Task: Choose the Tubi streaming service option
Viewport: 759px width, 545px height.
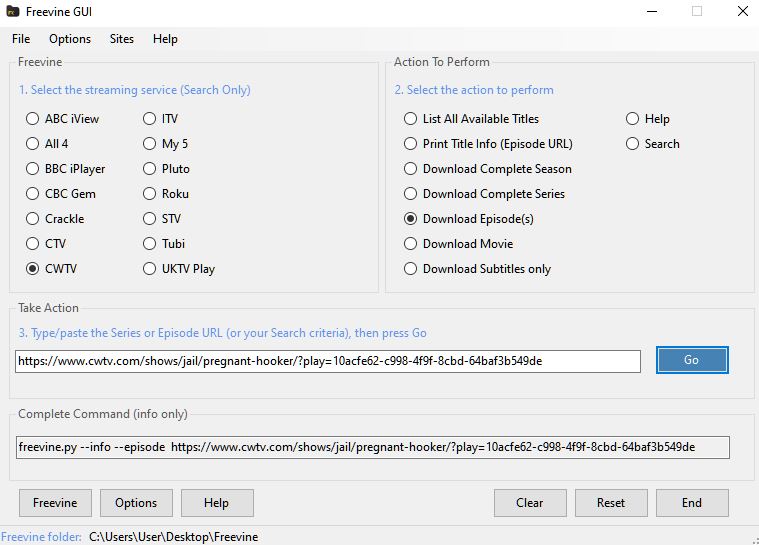Action: click(x=150, y=244)
